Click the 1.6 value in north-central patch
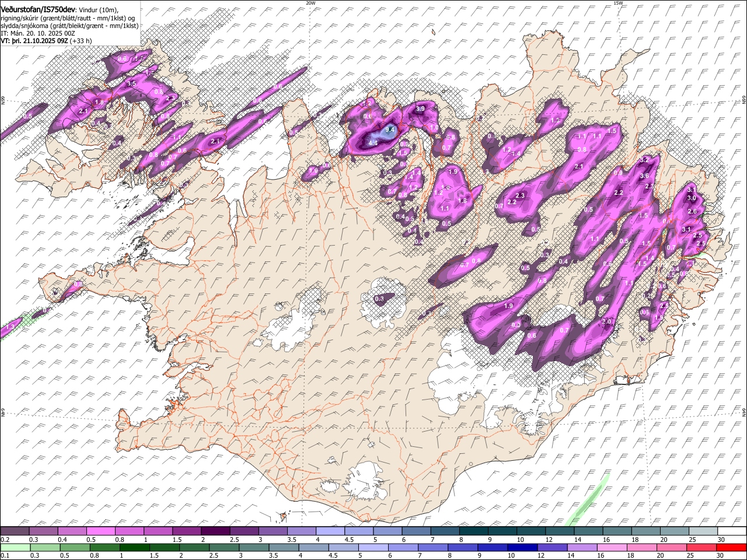The width and height of the screenshot is (747, 560). (x=463, y=201)
